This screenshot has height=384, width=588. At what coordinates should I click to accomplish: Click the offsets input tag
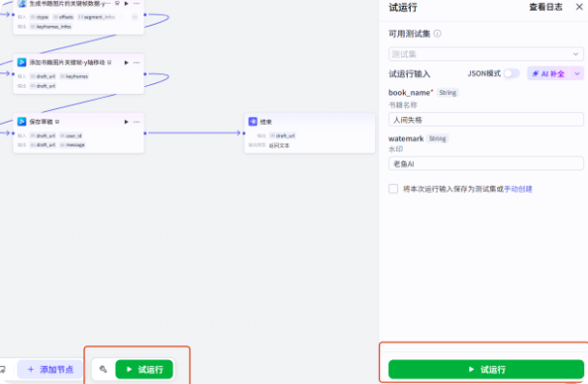[x=63, y=17]
